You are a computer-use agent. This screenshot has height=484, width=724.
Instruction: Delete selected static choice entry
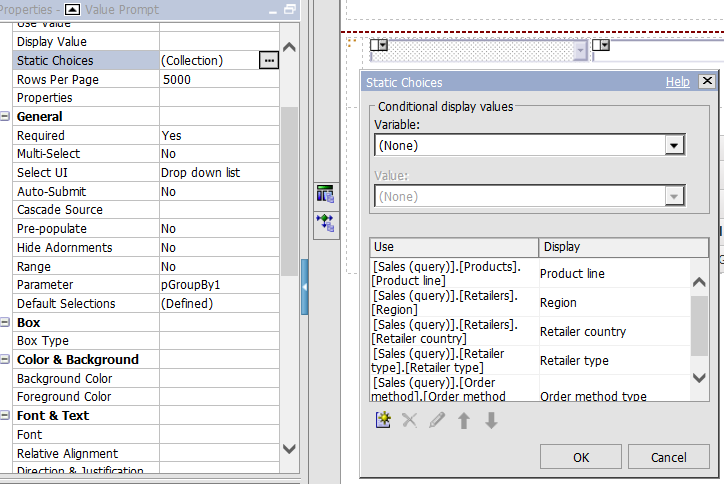pos(409,420)
